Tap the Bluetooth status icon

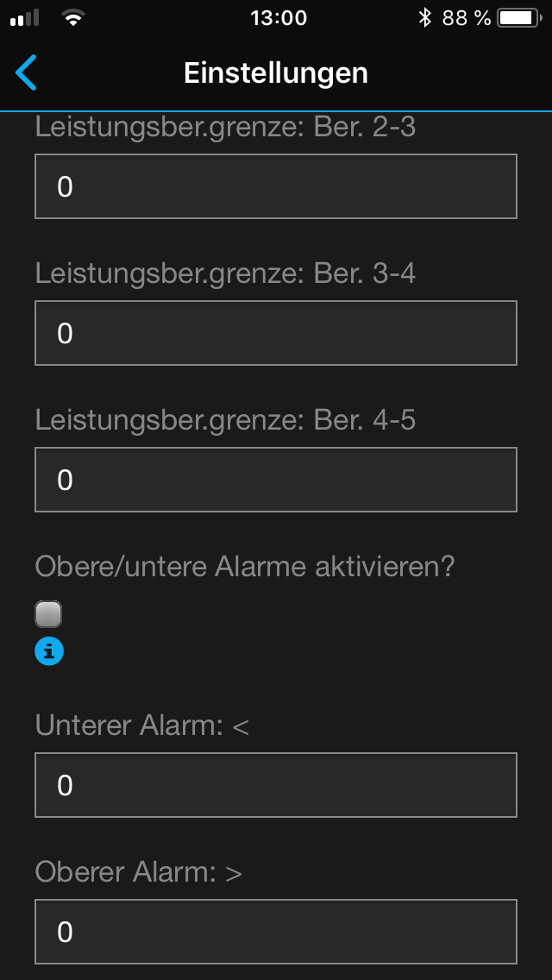click(424, 17)
